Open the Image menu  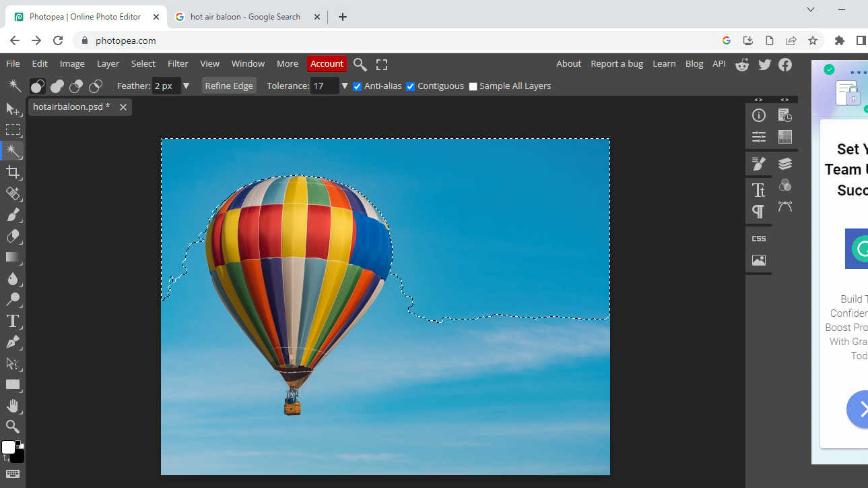point(72,64)
